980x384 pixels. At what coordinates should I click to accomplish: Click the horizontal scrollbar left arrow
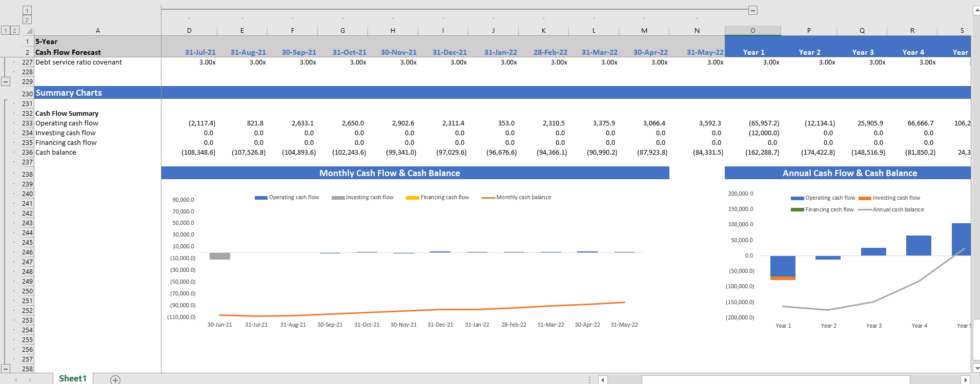pos(603,380)
